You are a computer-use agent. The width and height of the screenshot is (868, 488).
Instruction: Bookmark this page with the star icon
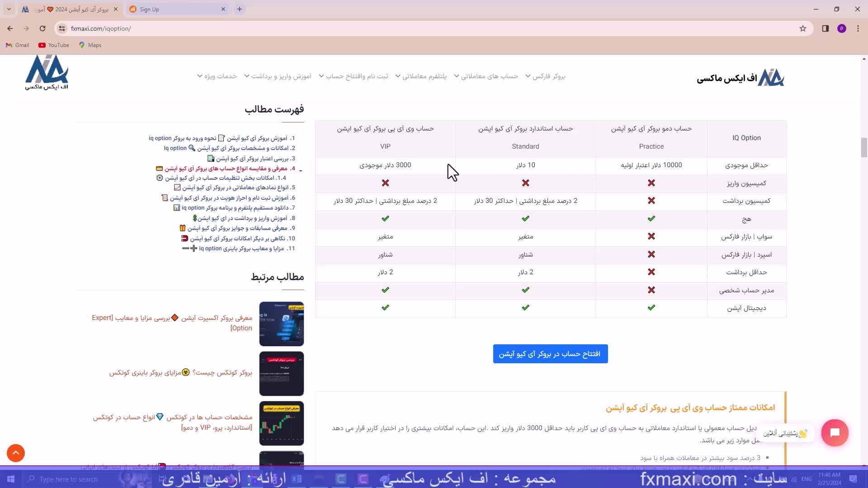pos(803,28)
